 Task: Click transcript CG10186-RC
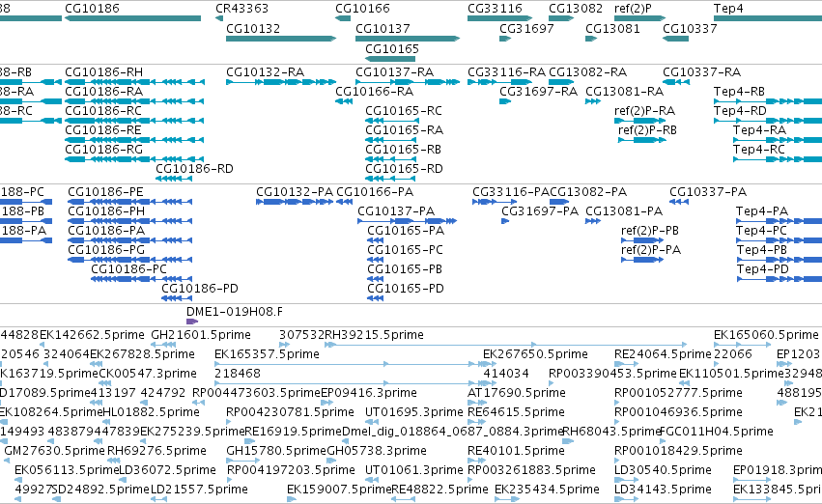pyautogui.click(x=134, y=121)
